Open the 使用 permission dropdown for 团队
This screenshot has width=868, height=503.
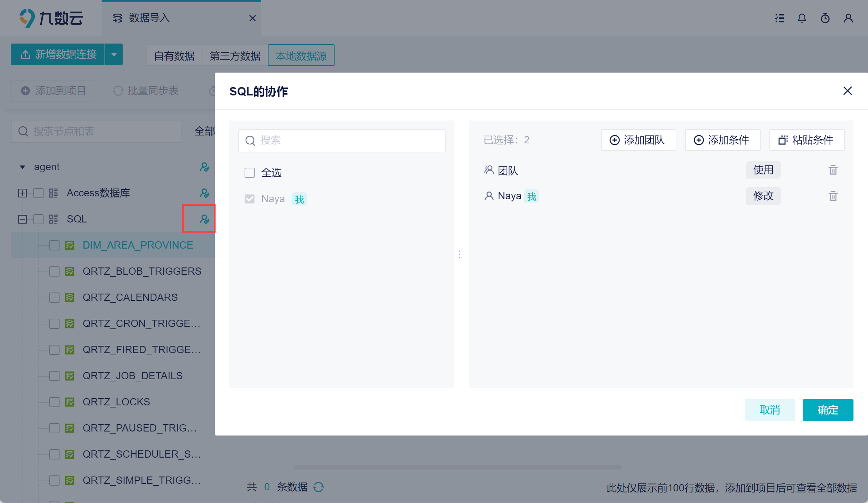coord(763,170)
